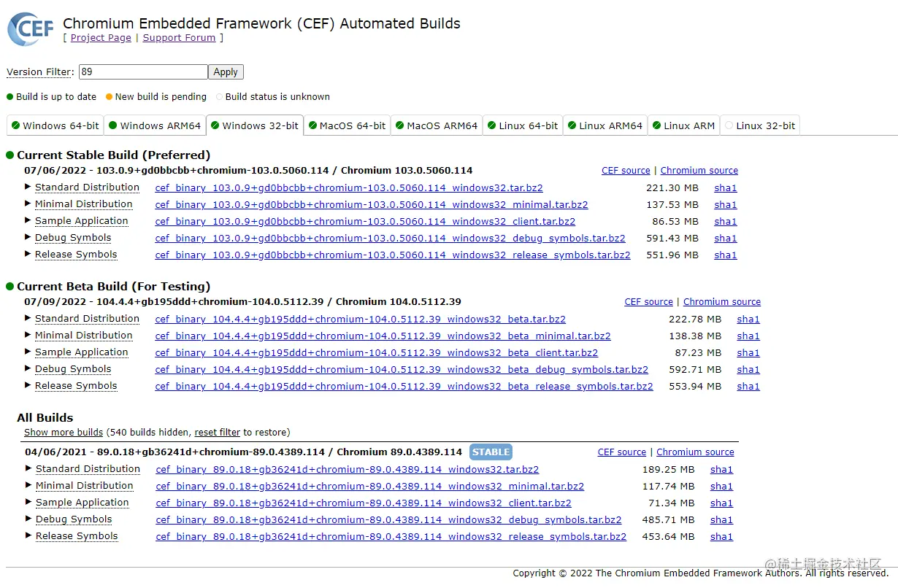
Task: Click the CEF logo image
Action: [x=31, y=28]
